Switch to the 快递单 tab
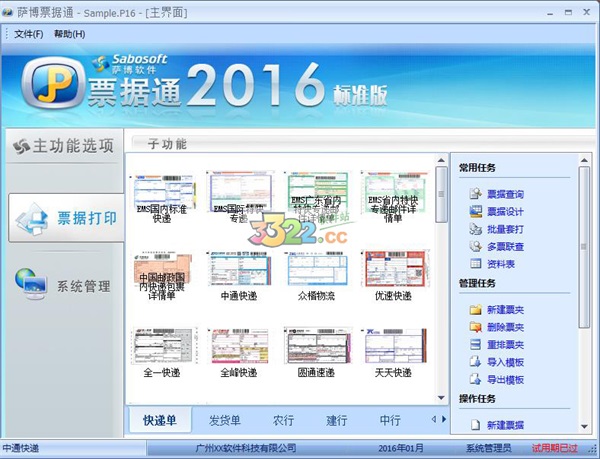600x459 pixels. pos(160,420)
